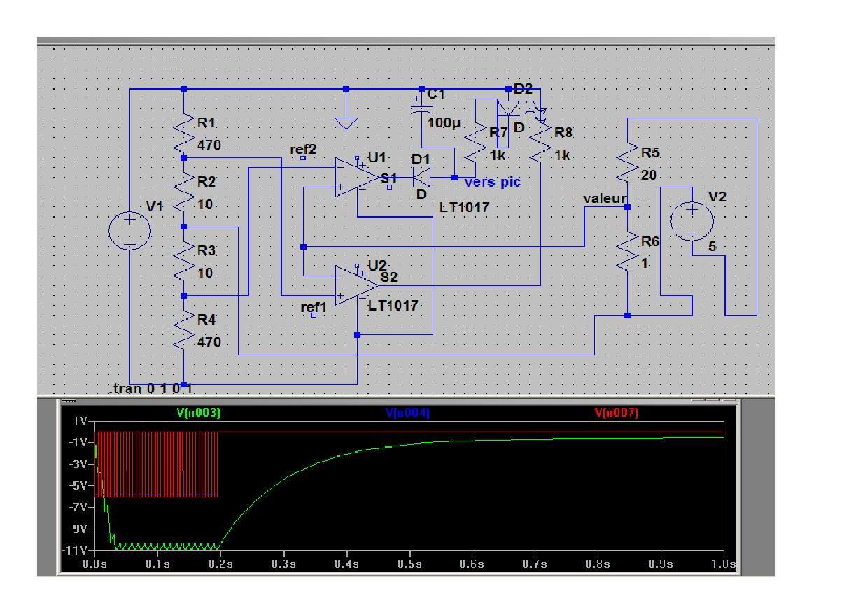Select the U1 comparator triangle

356,178
